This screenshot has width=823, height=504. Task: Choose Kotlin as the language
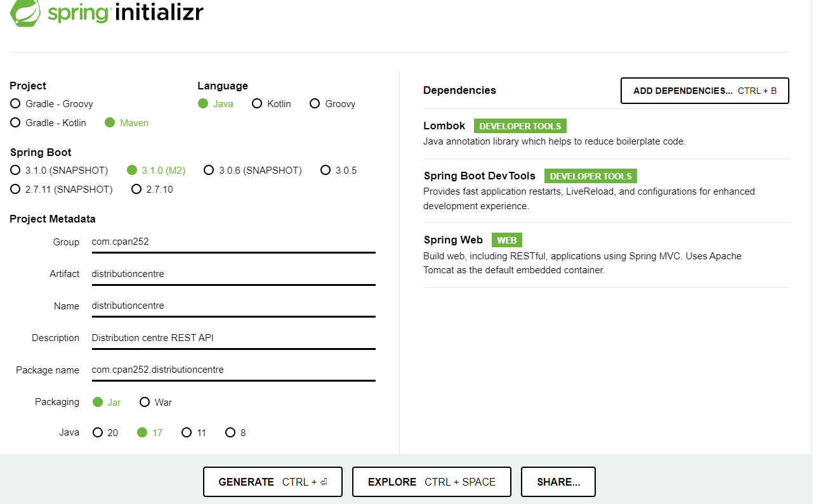pos(257,103)
